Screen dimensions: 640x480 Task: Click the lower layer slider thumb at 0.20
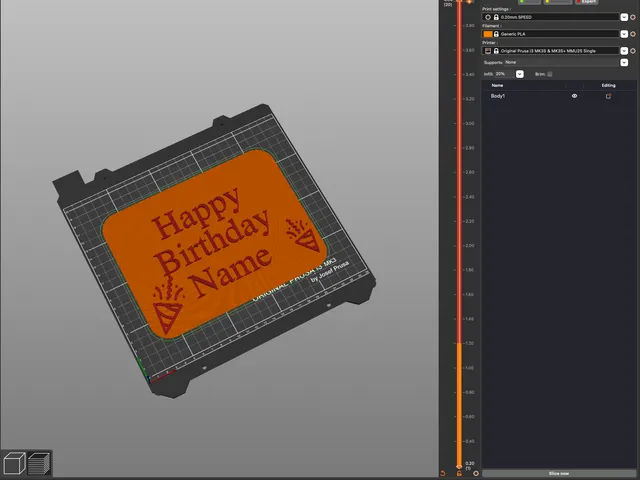[x=459, y=466]
